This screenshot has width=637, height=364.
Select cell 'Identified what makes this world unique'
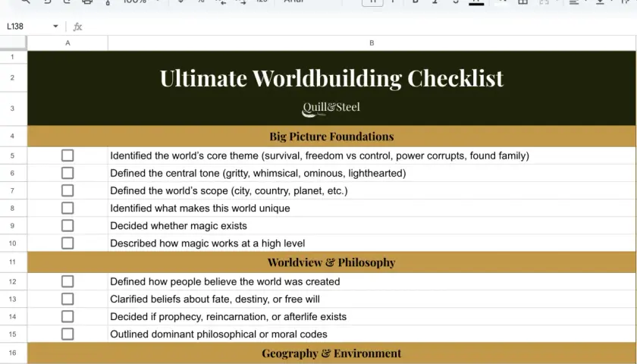pyautogui.click(x=372, y=208)
